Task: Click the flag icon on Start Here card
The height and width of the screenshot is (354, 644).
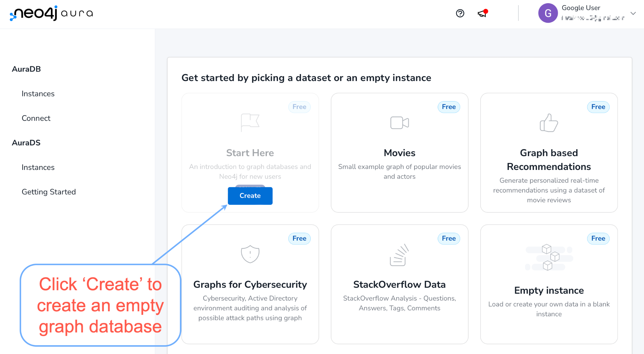Action: coord(250,123)
